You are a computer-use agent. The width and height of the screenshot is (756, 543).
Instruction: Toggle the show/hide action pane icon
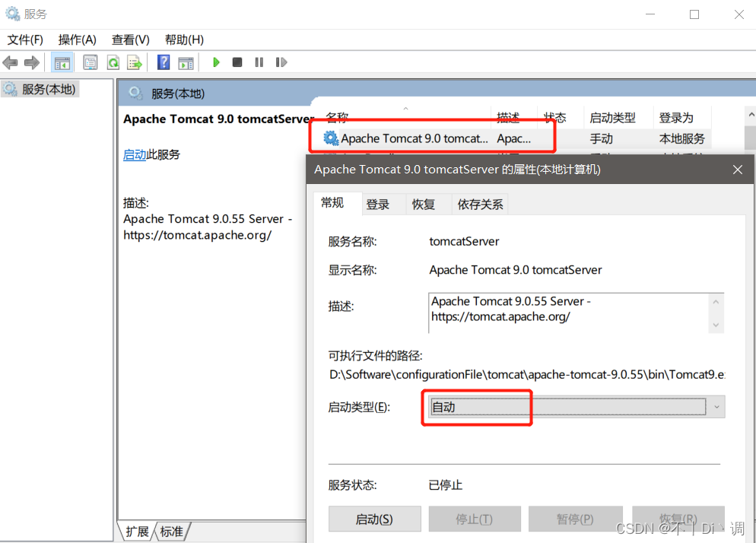tap(186, 62)
